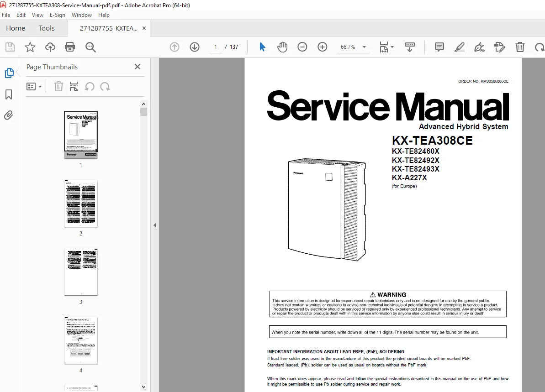The height and width of the screenshot is (392, 545).
Task: Click the current page number field
Action: (x=216, y=47)
